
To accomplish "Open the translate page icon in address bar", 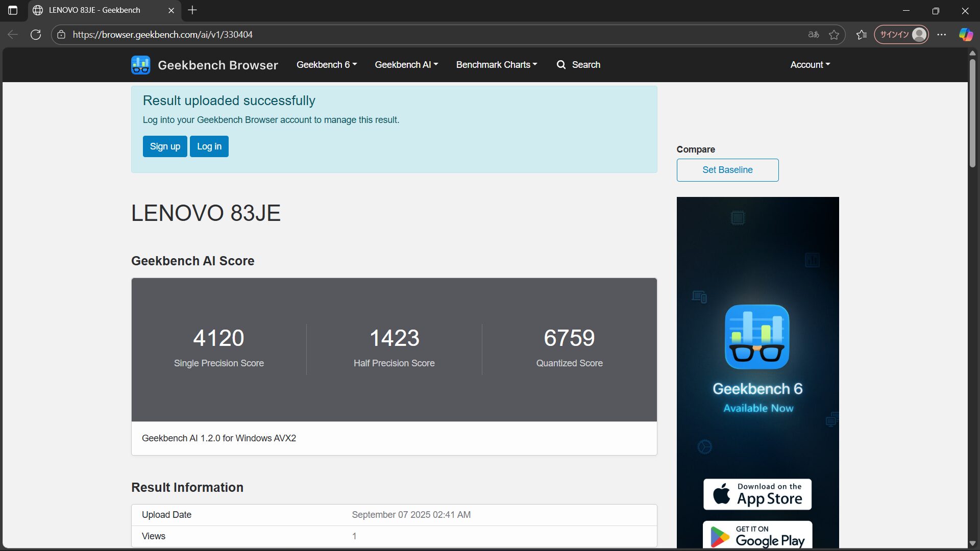I will 814,35.
